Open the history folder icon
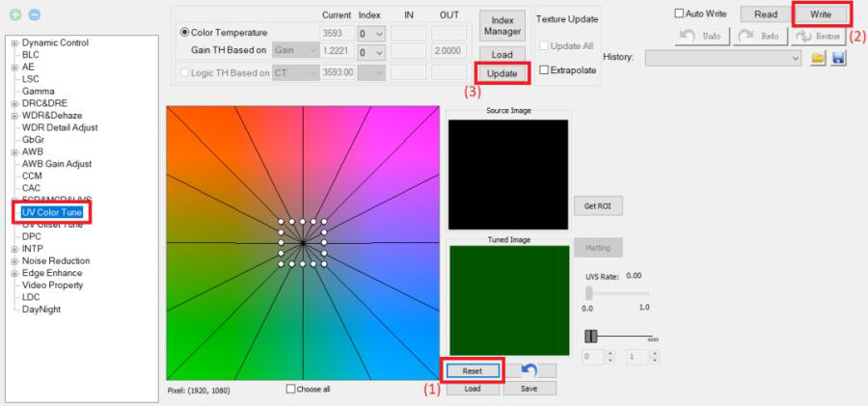The height and width of the screenshot is (406, 868). tap(818, 57)
